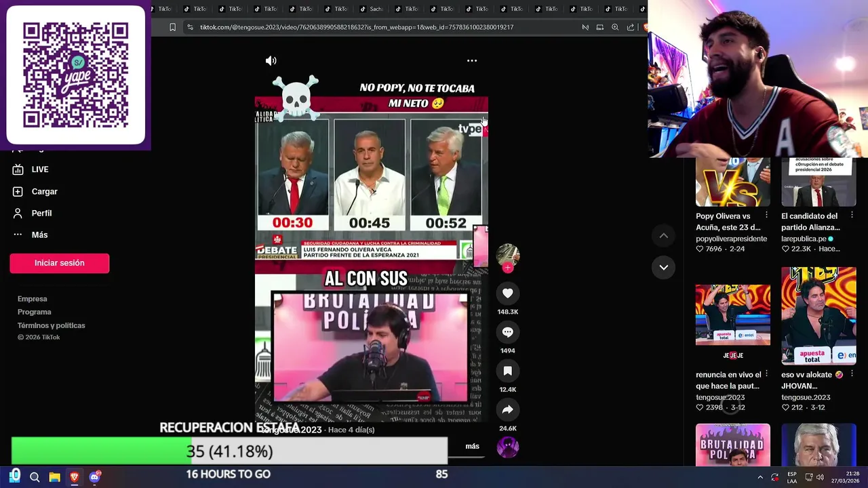Click the paused video frame at debate panel
This screenshot has width=868, height=488.
[x=371, y=180]
